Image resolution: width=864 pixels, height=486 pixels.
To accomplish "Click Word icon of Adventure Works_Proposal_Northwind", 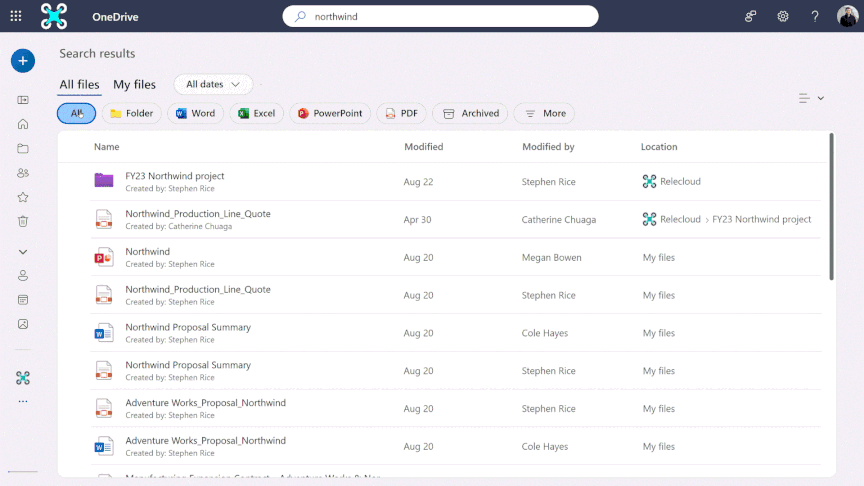I will 104,446.
